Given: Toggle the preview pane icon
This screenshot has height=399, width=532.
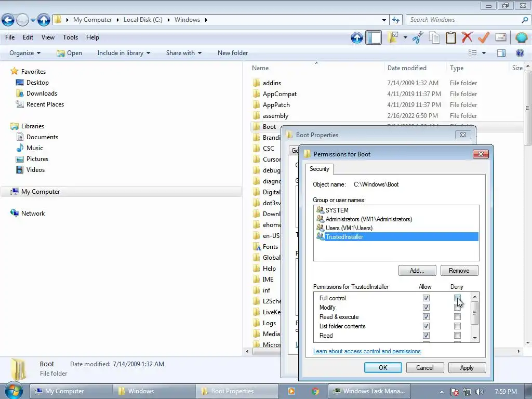Looking at the screenshot, I should tap(501, 53).
